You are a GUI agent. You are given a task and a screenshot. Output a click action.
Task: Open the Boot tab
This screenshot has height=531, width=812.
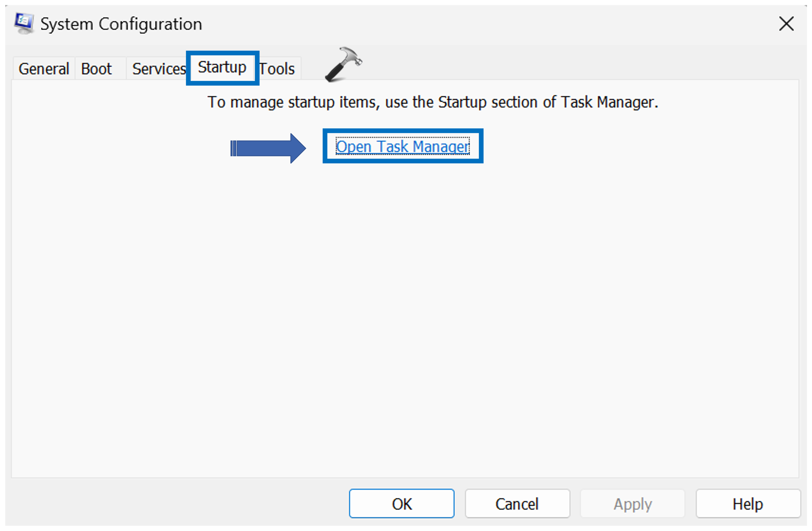(x=96, y=69)
